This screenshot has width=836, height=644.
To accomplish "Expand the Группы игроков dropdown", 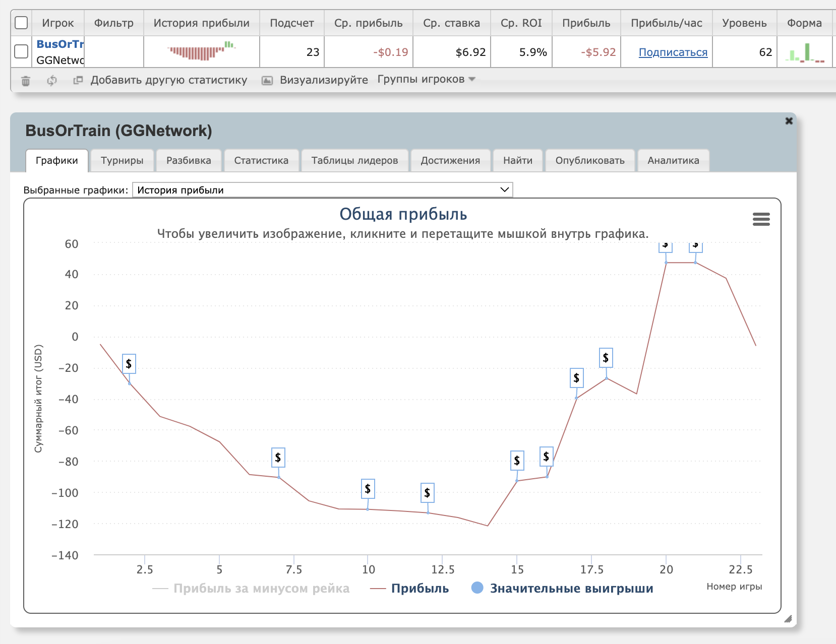I will (426, 80).
